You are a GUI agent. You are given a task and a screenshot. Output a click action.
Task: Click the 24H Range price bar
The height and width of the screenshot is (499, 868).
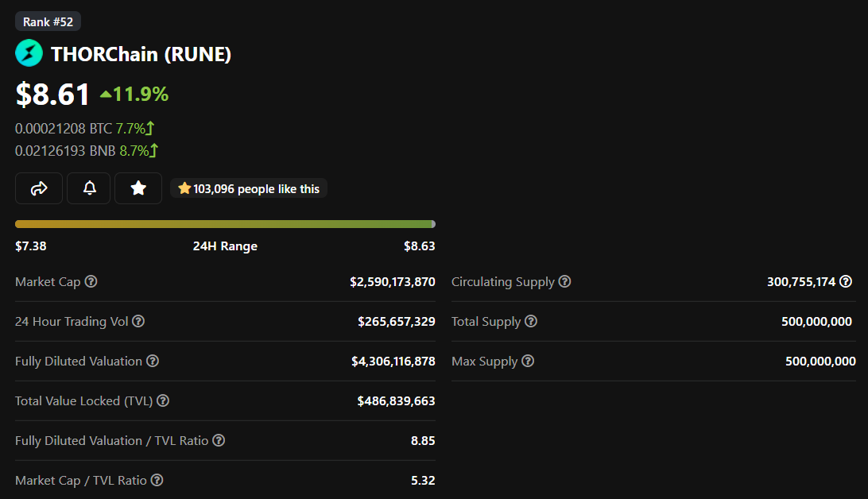tap(225, 224)
